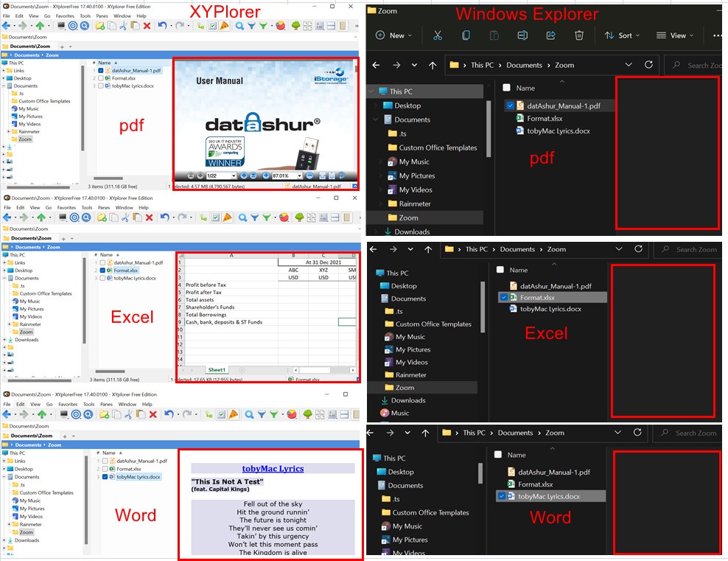This screenshot has height=561, width=728.
Task: Toggle Name header checkbox in top Windows Explorer
Action: tap(506, 87)
